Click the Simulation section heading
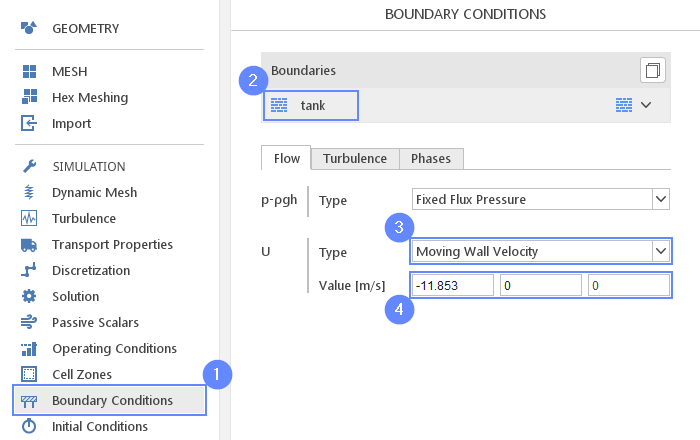 (x=89, y=166)
